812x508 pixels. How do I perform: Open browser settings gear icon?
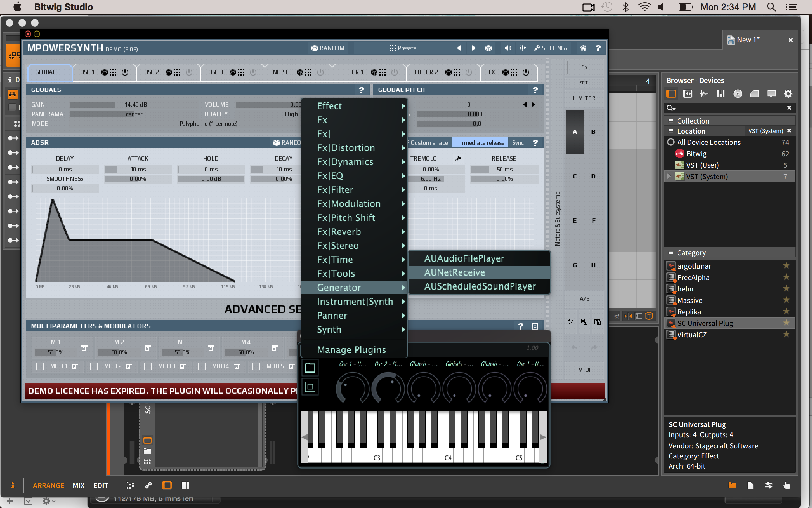coord(788,94)
